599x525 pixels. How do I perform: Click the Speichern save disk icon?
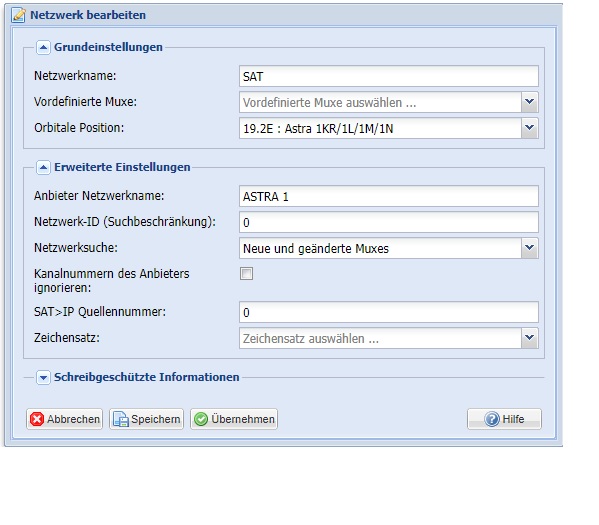point(121,419)
